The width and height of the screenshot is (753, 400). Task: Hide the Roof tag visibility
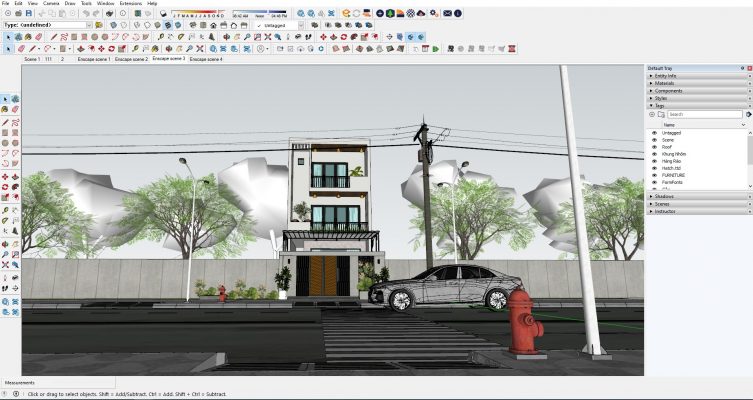(654, 147)
